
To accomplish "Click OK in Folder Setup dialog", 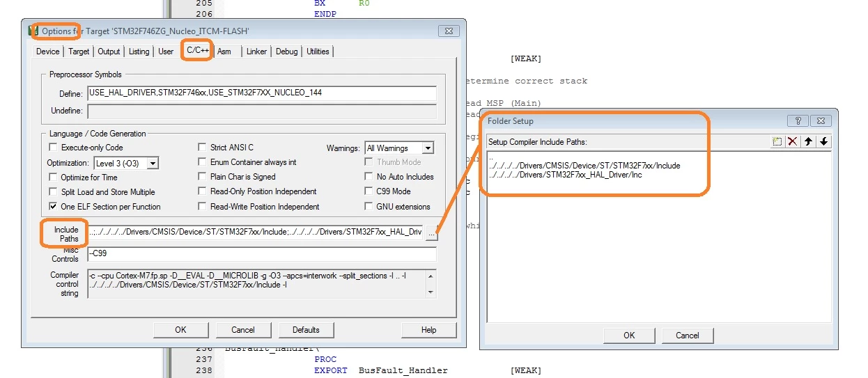I will (x=629, y=336).
